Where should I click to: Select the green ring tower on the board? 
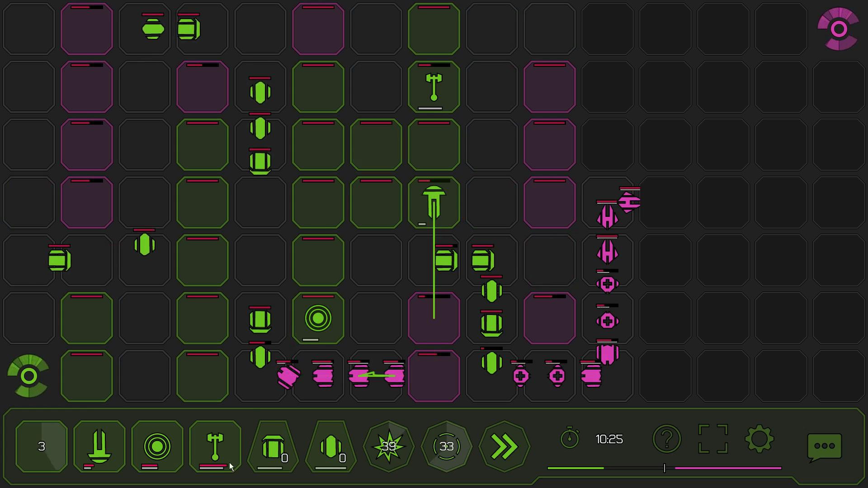point(318,318)
